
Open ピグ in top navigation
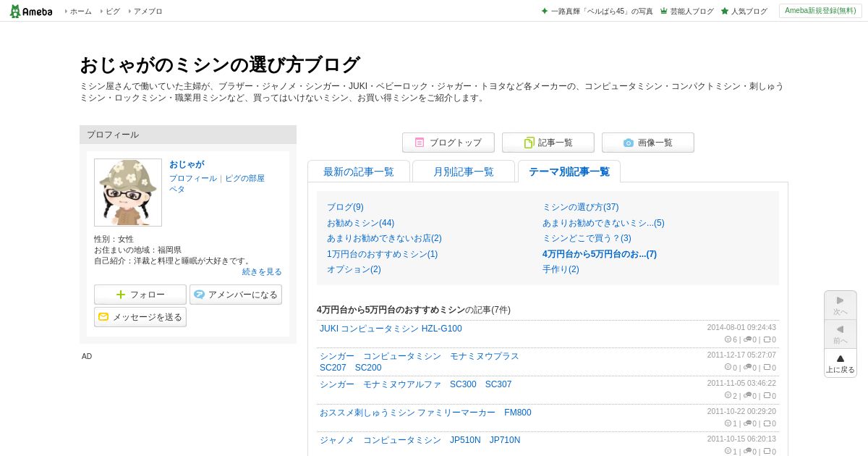coord(113,12)
